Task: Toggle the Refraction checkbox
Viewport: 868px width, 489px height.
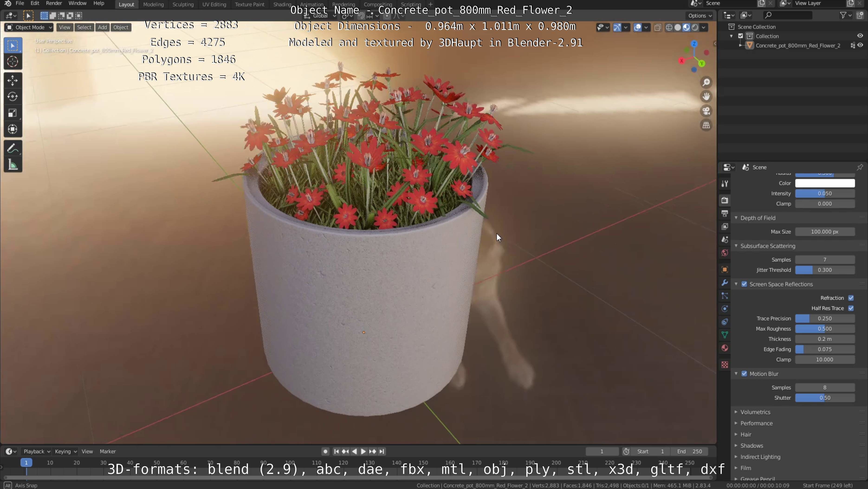Action: click(x=851, y=298)
